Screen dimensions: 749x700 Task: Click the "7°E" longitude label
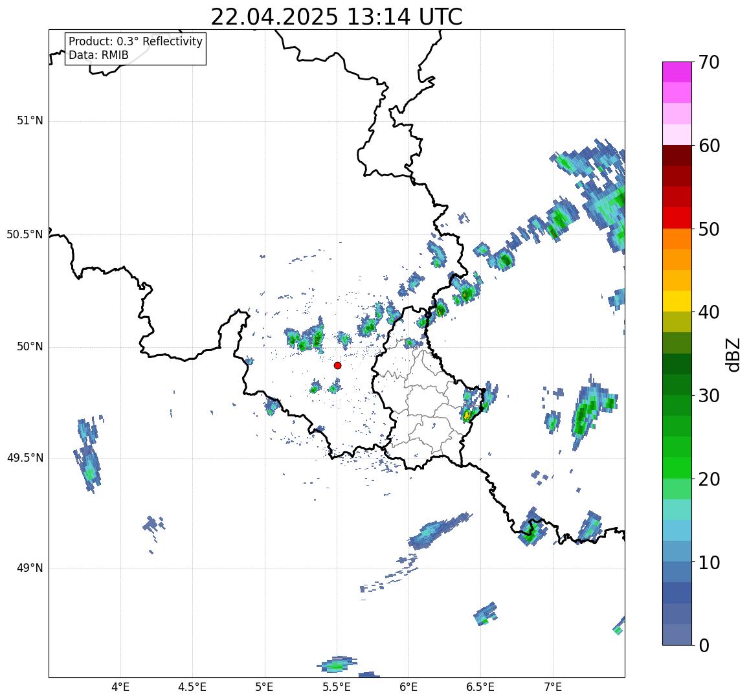click(x=553, y=687)
